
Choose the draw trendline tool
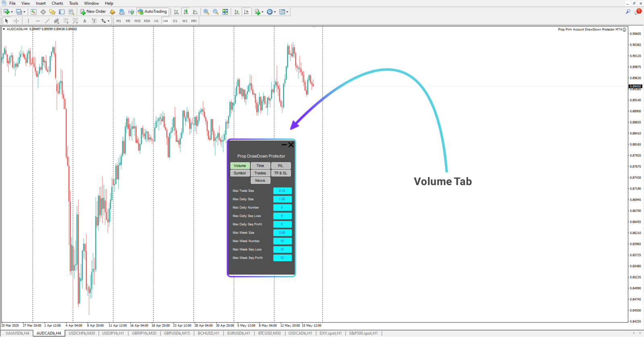click(x=47, y=21)
